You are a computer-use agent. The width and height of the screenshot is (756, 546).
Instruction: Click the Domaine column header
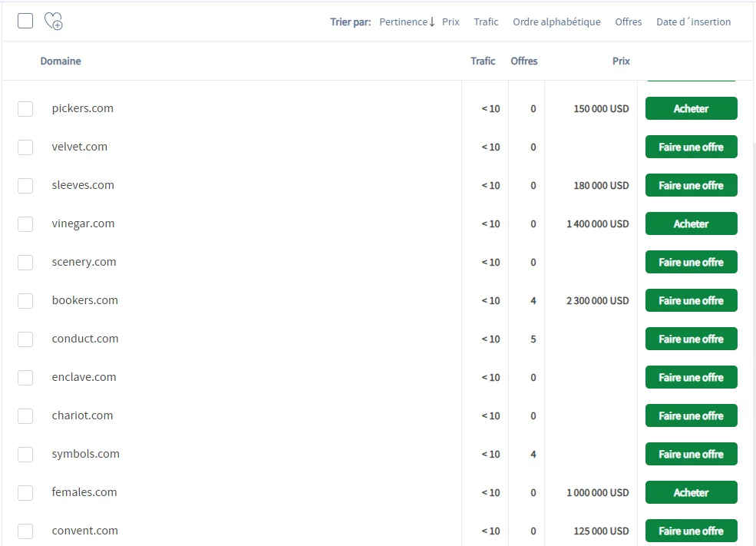tap(61, 61)
